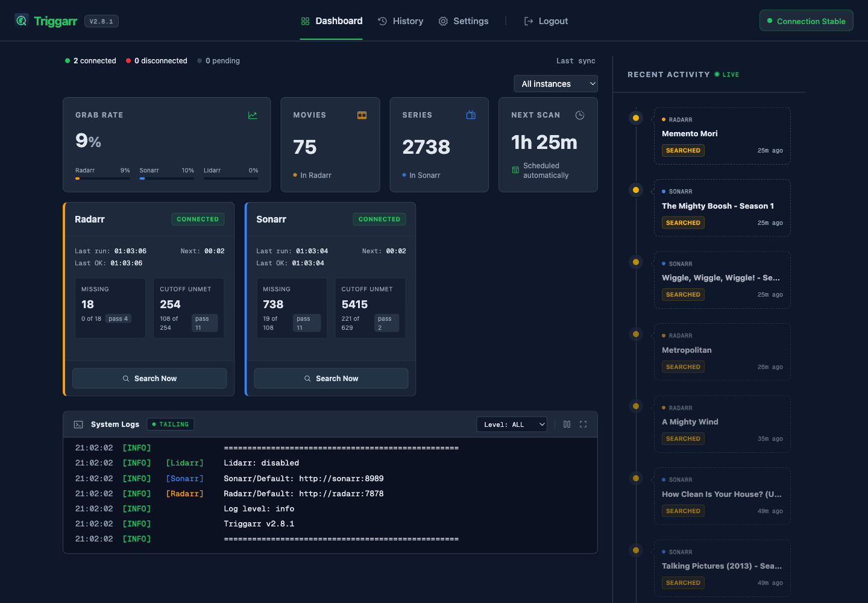Click the Series TV icon

471,115
